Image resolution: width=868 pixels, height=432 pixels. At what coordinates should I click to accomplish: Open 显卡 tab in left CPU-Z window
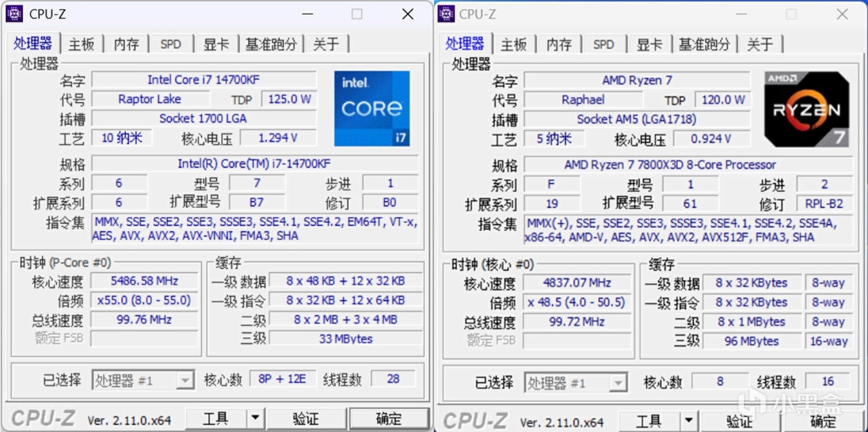pos(216,44)
